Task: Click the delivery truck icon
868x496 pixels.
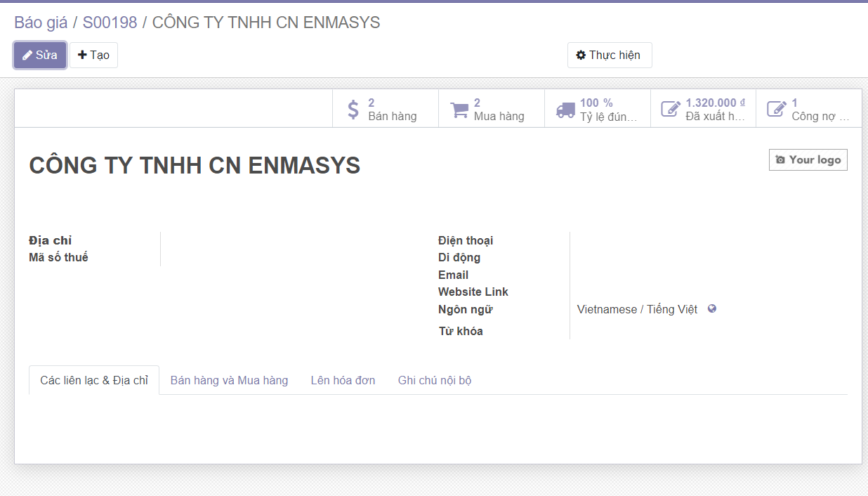Action: 565,110
